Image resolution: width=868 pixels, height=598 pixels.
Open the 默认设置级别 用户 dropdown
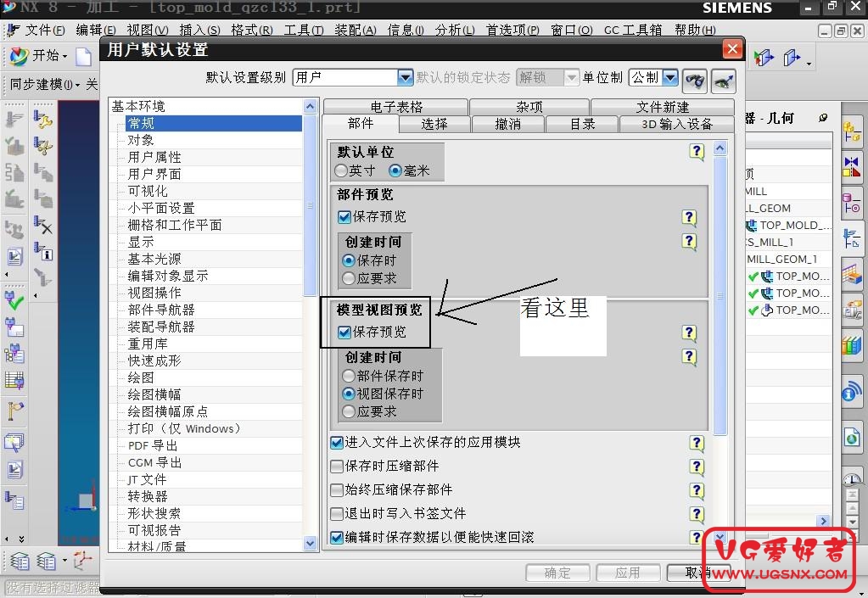click(x=406, y=77)
